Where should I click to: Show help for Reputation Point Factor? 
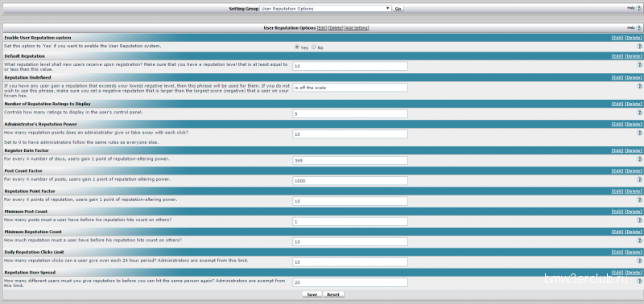point(639,199)
